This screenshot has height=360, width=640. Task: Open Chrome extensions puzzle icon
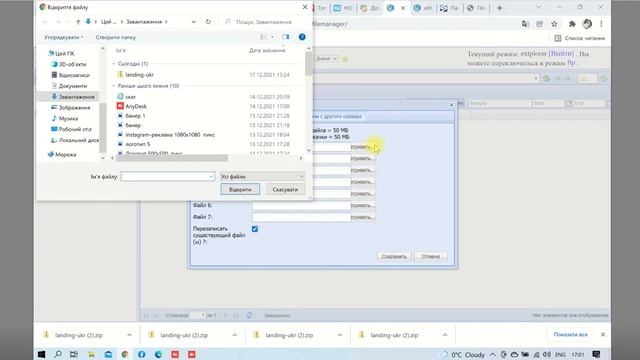pos(572,24)
